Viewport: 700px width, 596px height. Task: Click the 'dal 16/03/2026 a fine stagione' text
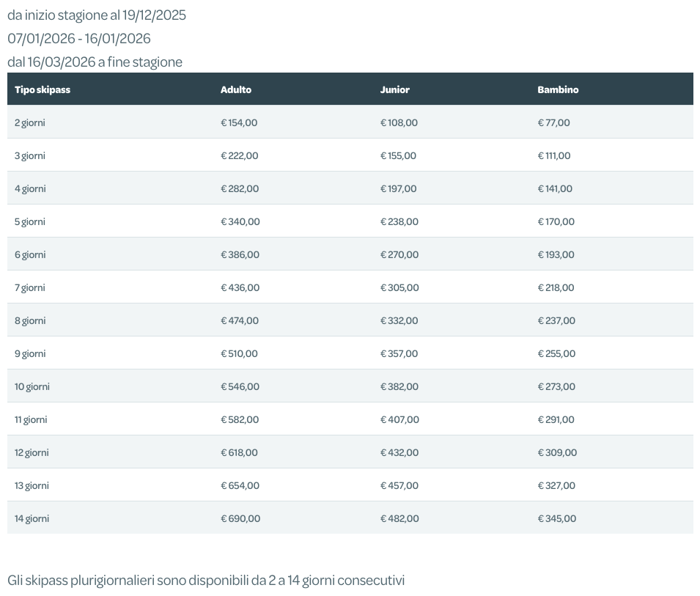tap(95, 62)
